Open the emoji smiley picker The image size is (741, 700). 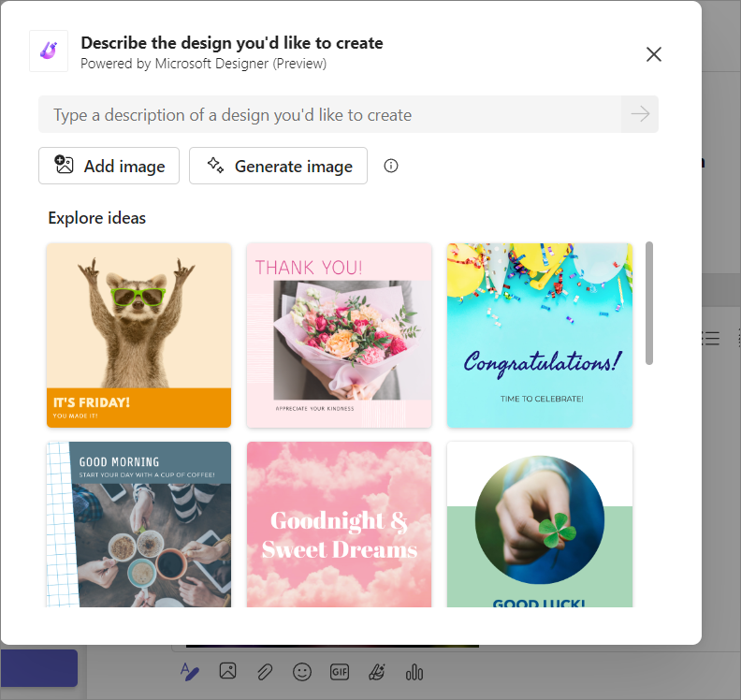(302, 672)
